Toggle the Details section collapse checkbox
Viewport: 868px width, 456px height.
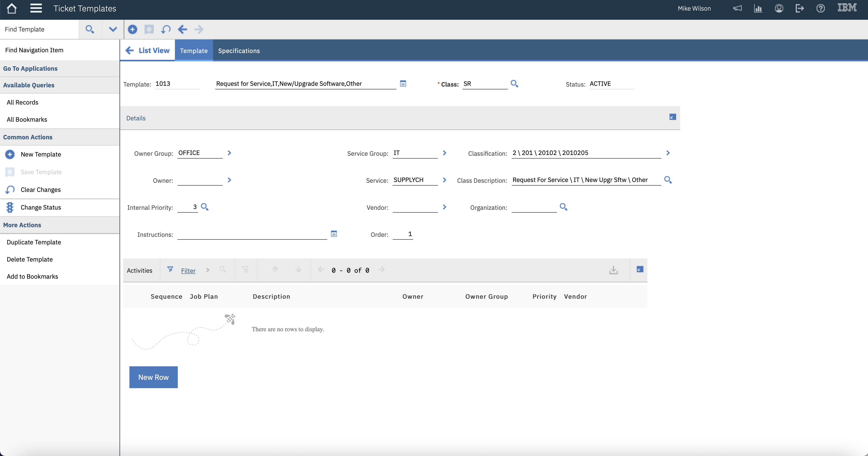point(672,117)
